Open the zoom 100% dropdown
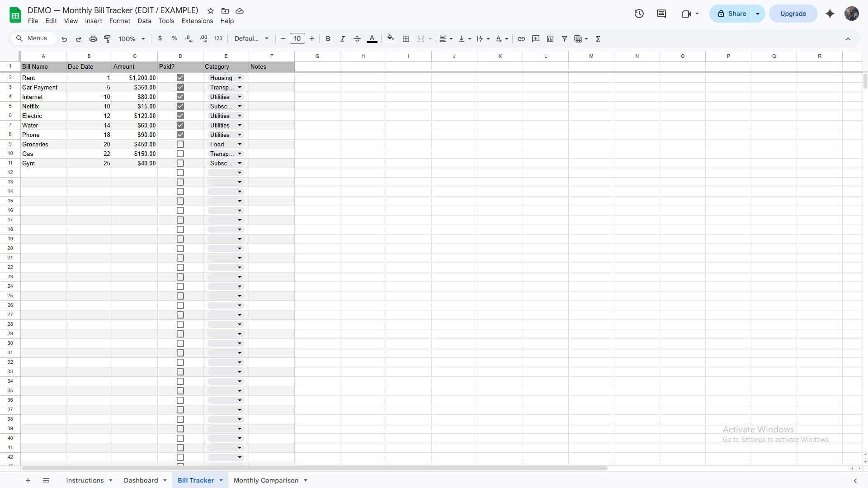 [132, 39]
